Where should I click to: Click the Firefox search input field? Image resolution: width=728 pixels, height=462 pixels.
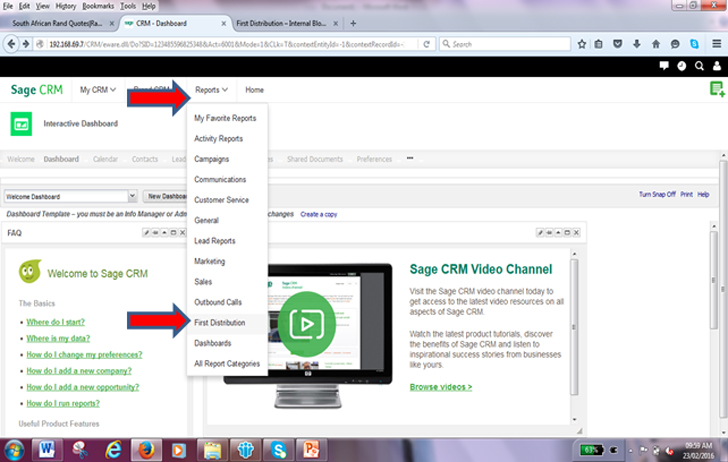tap(505, 44)
